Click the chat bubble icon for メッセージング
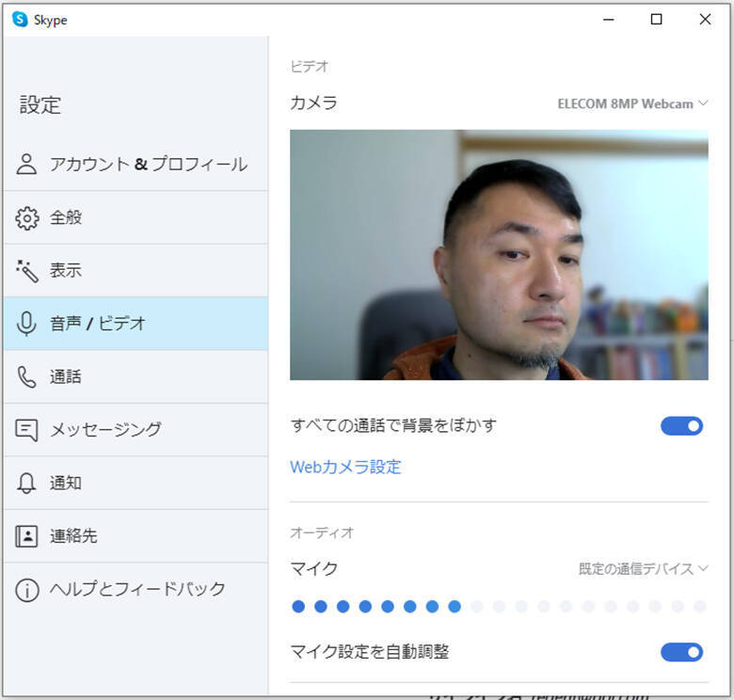The image size is (734, 700). click(27, 430)
